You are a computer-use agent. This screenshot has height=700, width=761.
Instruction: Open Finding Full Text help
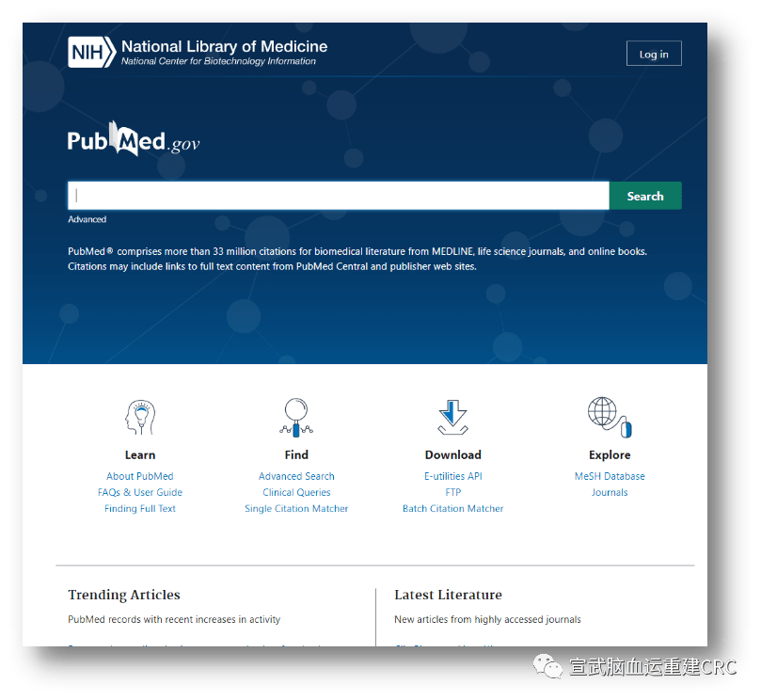click(139, 508)
